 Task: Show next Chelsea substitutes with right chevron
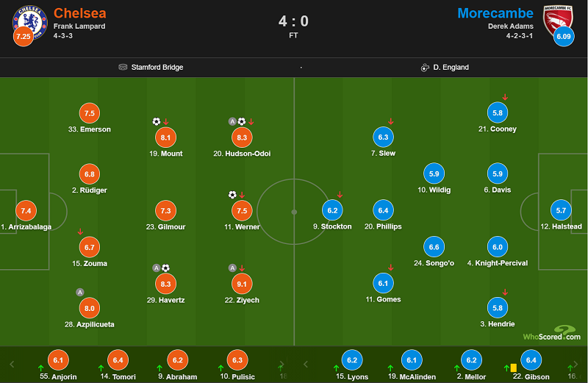point(282,364)
